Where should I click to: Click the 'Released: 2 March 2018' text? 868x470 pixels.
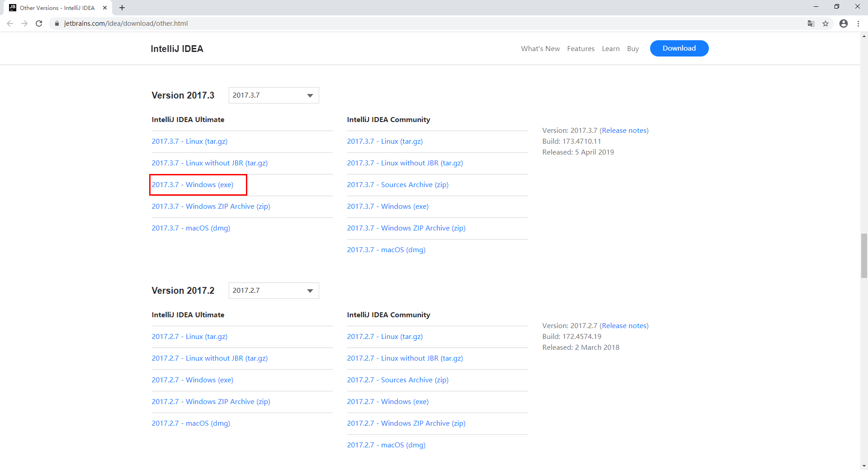point(581,348)
